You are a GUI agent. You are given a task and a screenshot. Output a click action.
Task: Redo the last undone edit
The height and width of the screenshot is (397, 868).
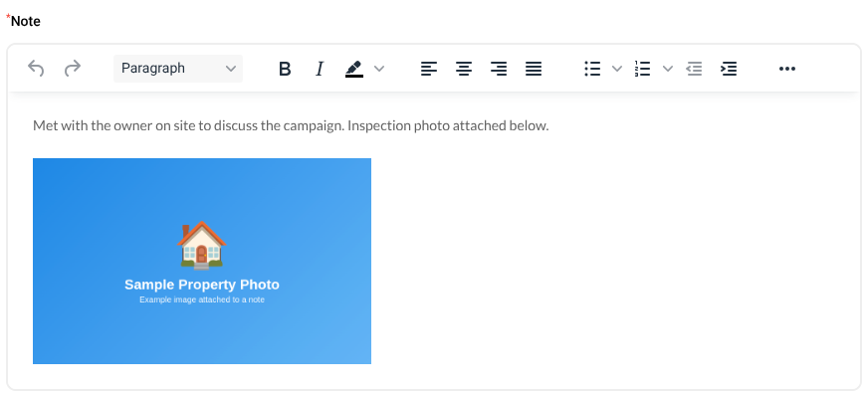pos(73,69)
